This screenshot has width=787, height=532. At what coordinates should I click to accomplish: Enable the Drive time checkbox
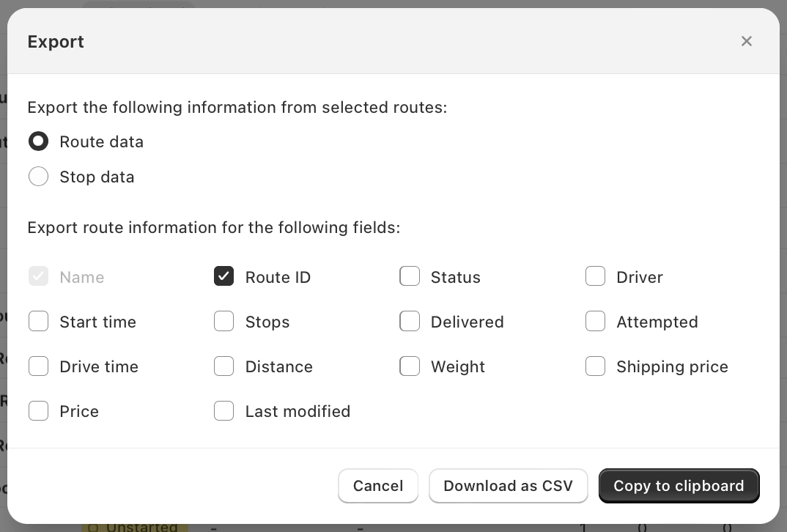(39, 366)
